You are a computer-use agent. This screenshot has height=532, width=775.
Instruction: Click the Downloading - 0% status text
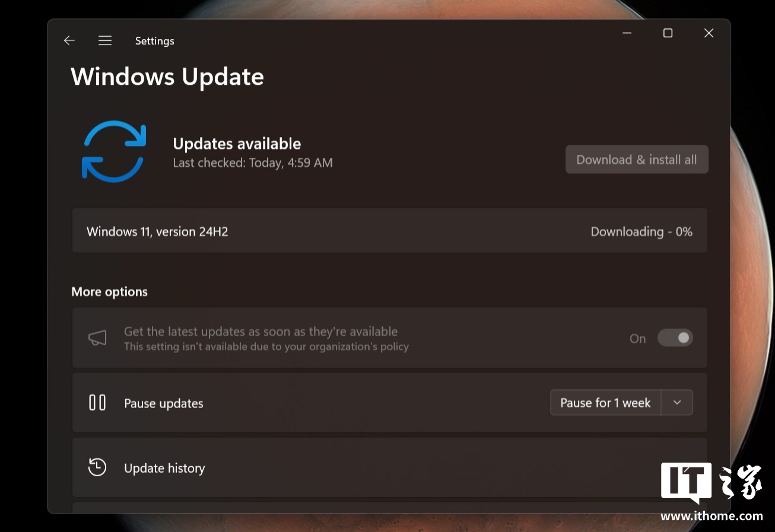coord(641,232)
